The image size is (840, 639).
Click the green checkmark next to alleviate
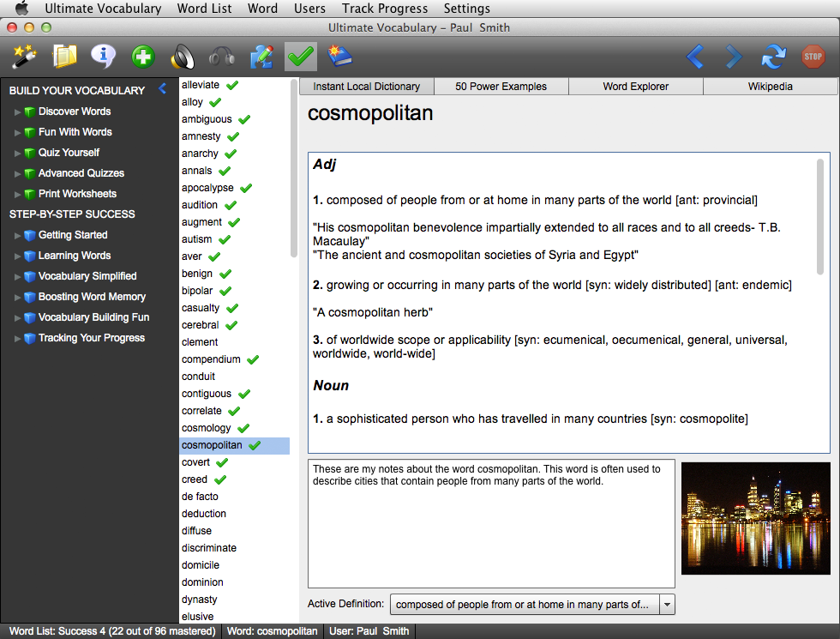[232, 85]
